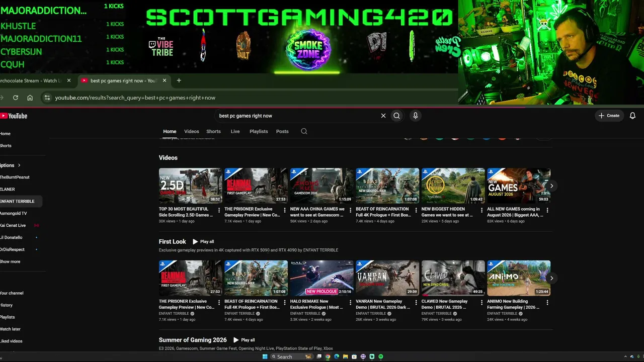Viewport: 644px width, 362px height.
Task: Show next videos in the First Look row
Action: [551, 278]
